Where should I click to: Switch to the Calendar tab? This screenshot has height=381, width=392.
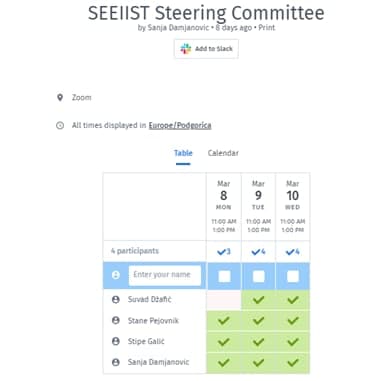coord(223,153)
